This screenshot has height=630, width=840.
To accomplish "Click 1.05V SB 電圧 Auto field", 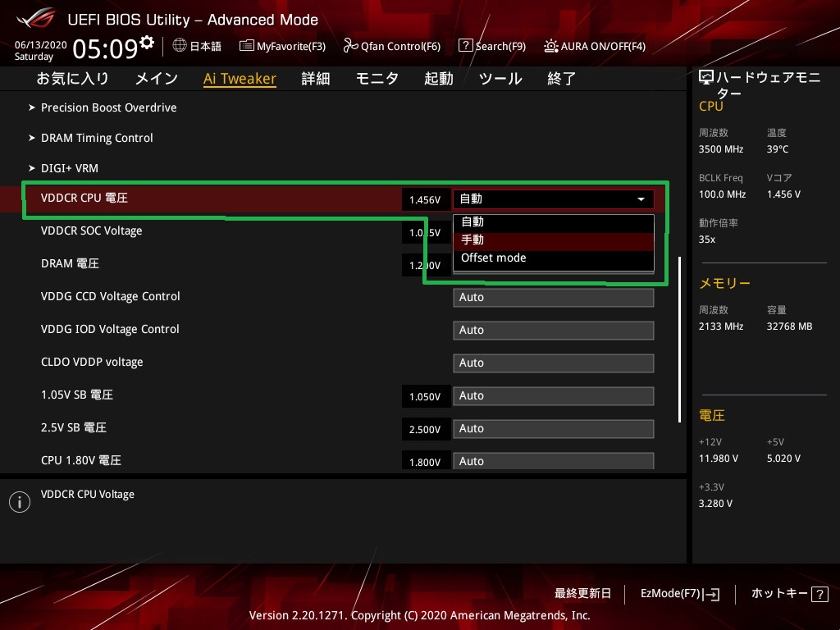I will (x=554, y=396).
